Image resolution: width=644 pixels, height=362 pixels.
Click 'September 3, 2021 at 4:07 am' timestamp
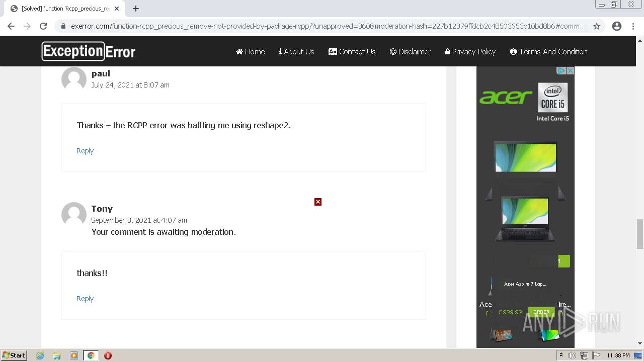tap(139, 220)
